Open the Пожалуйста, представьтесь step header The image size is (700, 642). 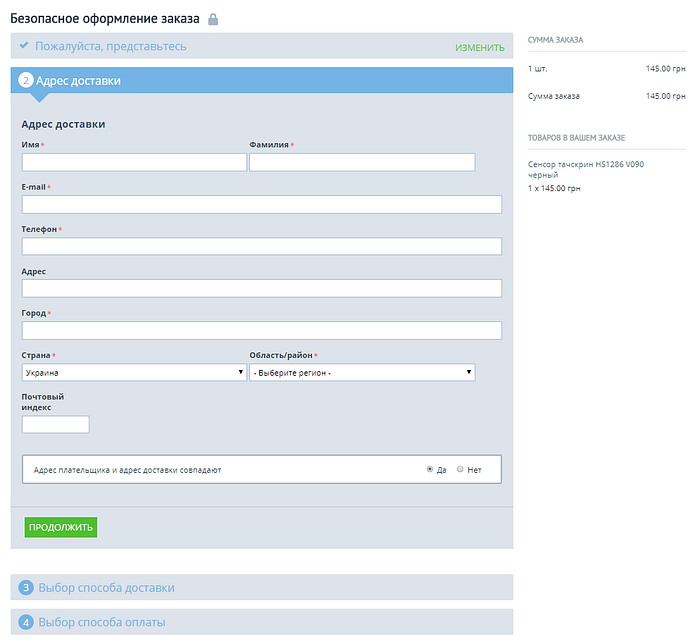point(110,46)
